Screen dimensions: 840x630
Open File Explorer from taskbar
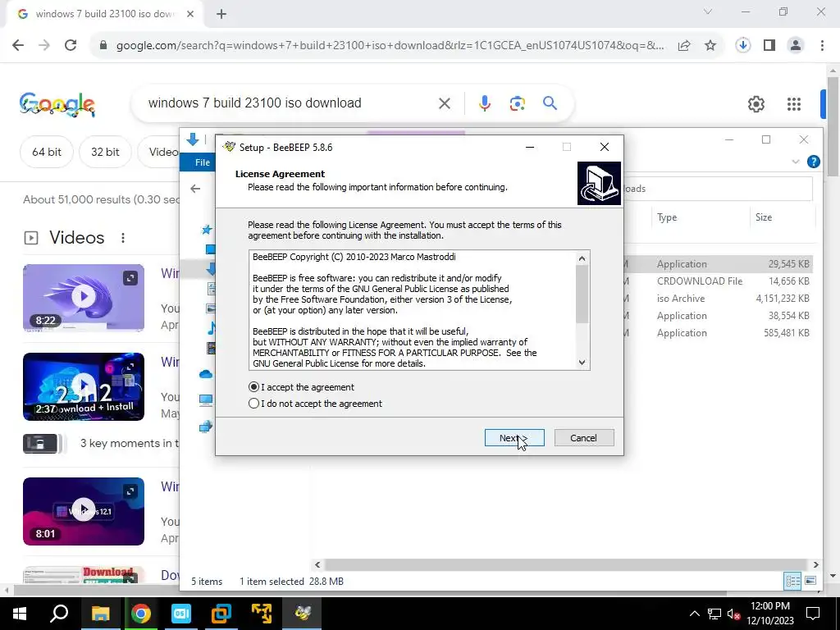pos(100,614)
